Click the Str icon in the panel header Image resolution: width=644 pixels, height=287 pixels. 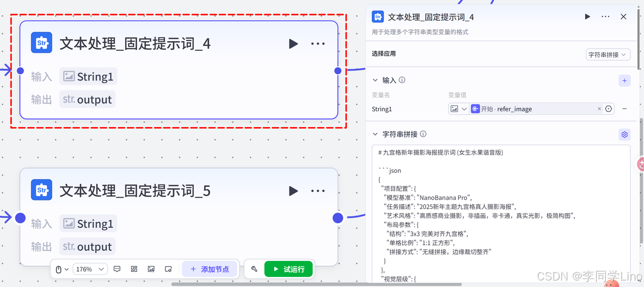(378, 17)
